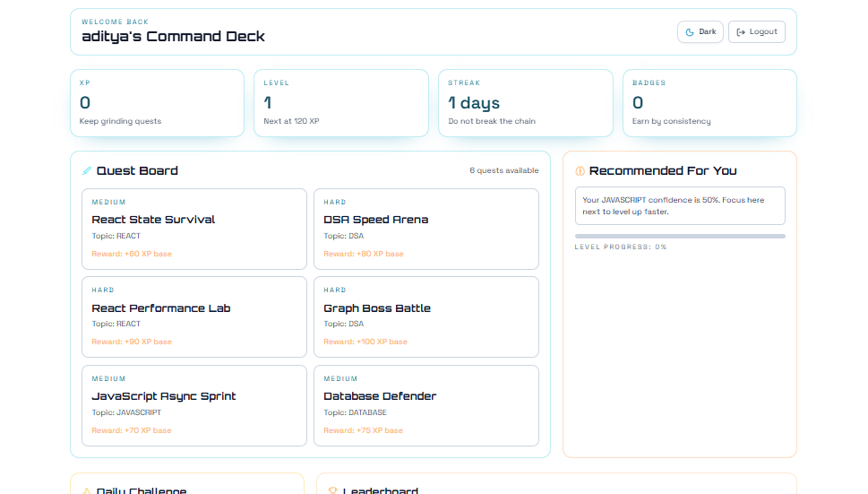Click the trophy icon beside Leaderboard
868x494 pixels.
pos(332,490)
